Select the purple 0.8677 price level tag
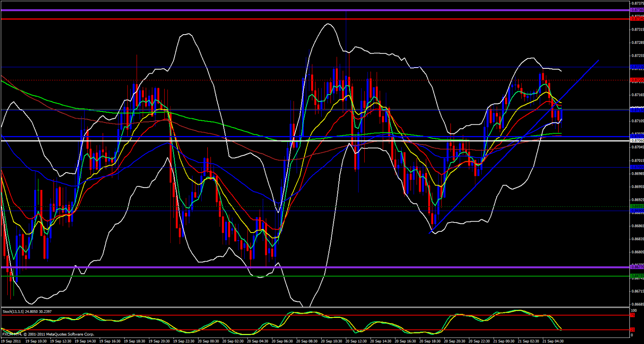Screen dimensions: 644x344 pos(637,267)
